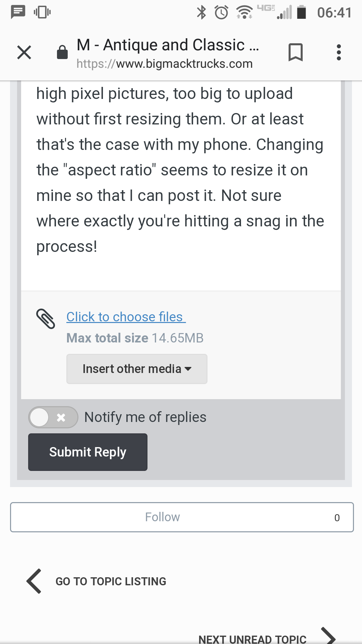Toggle Notify me of replies switch
362x644 pixels.
click(x=53, y=417)
